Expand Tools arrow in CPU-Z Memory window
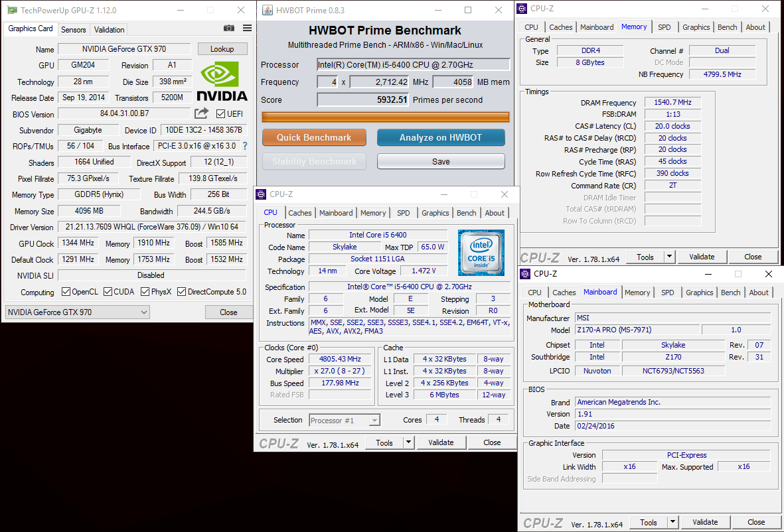The height and width of the screenshot is (532, 784). 670,257
